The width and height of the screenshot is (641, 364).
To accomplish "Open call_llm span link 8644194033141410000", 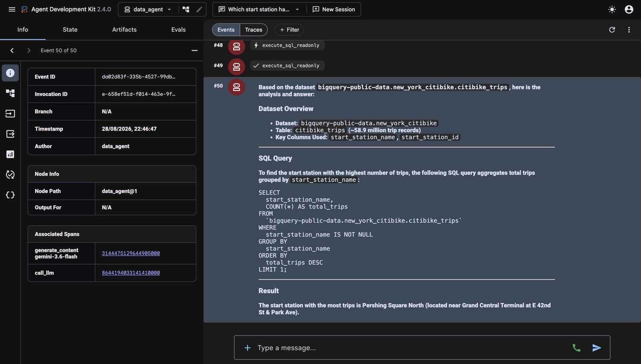I will pyautogui.click(x=131, y=273).
